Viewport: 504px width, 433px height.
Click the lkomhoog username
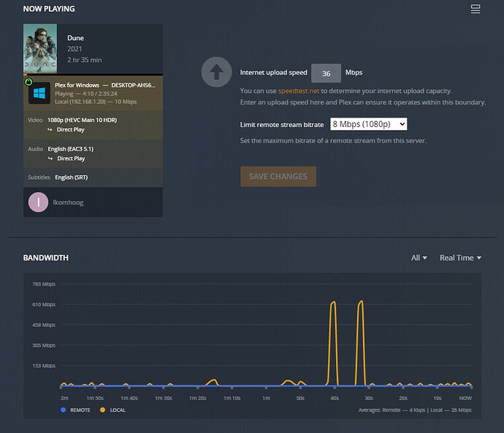click(x=68, y=202)
